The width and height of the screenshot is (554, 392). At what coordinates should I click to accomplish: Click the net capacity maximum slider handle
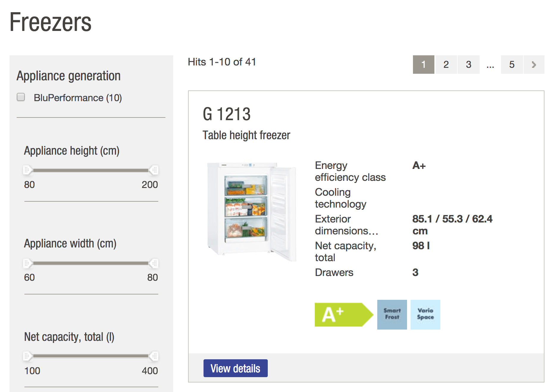point(154,356)
